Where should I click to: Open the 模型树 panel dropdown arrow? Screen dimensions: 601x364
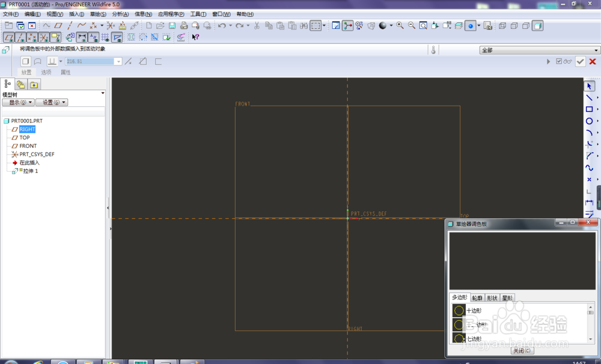pos(103,93)
